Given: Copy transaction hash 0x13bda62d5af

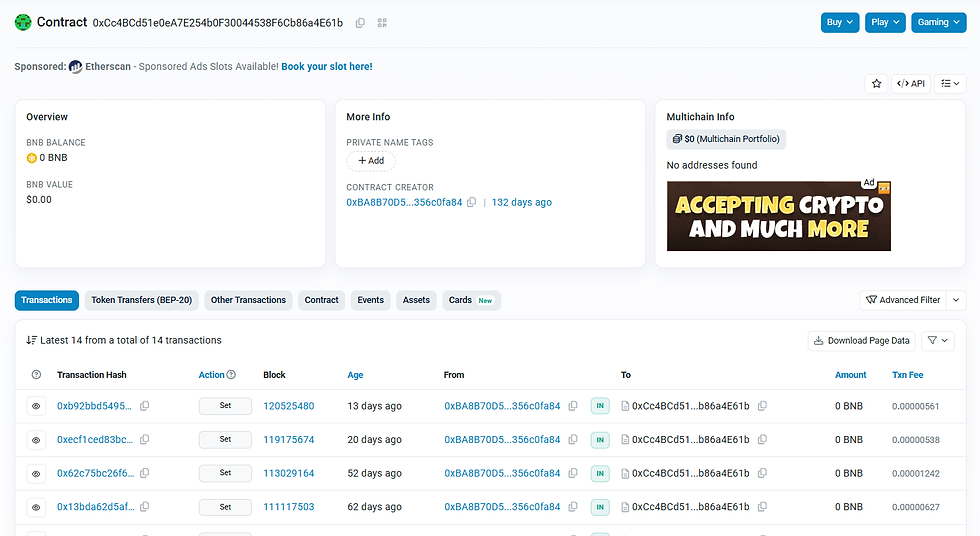Looking at the screenshot, I should point(144,507).
